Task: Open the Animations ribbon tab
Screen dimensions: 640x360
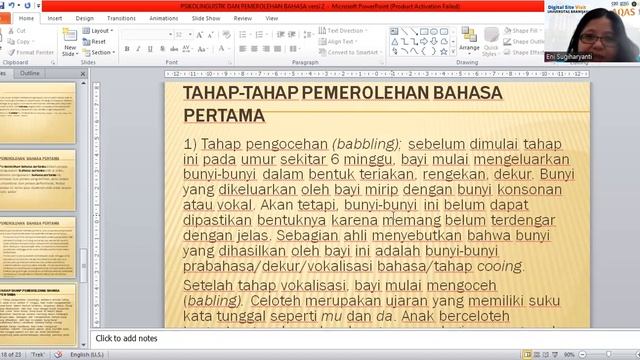Action: (163, 18)
